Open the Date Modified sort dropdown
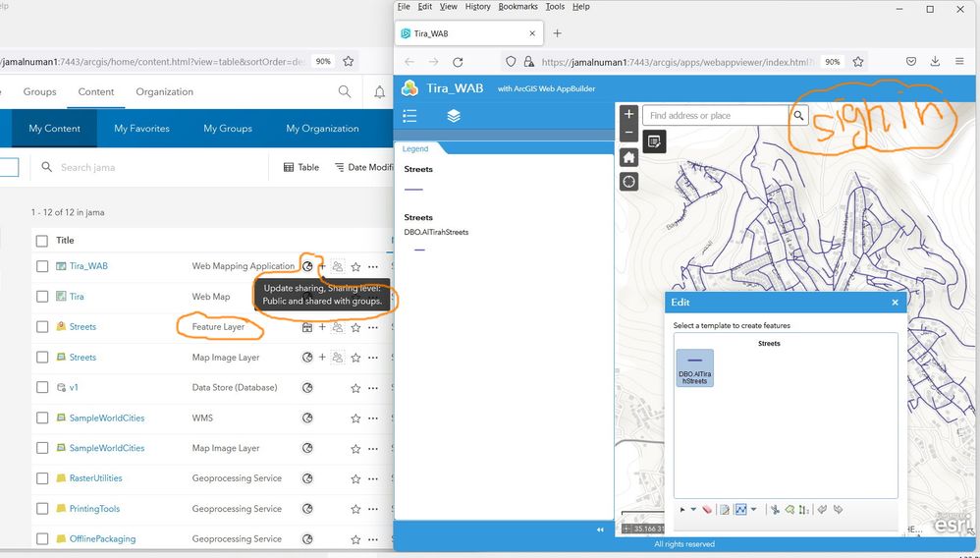The height and width of the screenshot is (558, 980). click(363, 168)
